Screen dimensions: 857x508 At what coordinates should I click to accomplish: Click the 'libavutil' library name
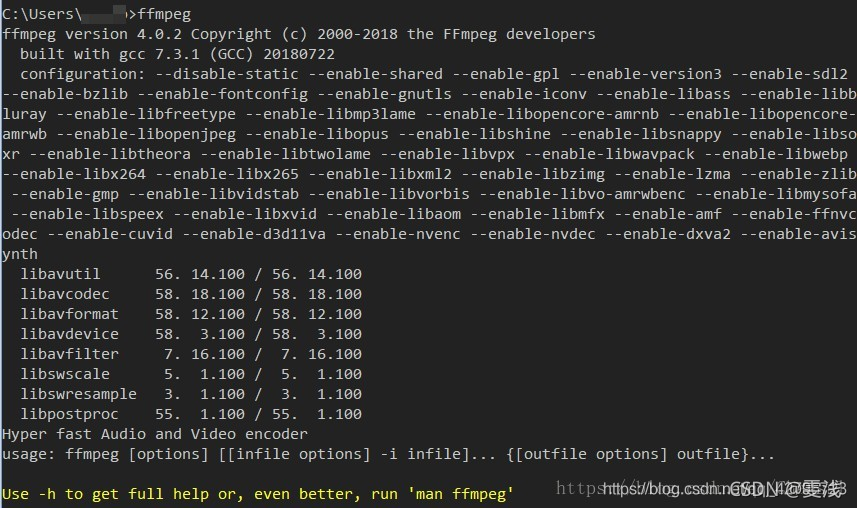[61, 274]
